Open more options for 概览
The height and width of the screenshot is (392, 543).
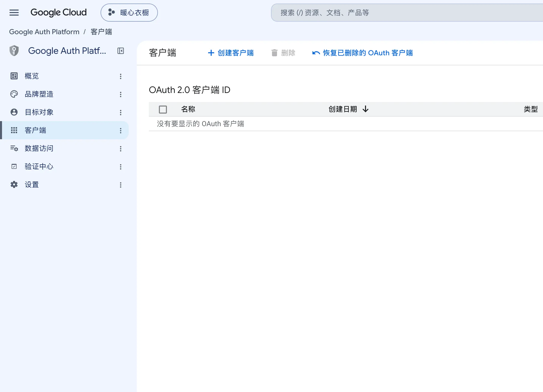click(121, 76)
